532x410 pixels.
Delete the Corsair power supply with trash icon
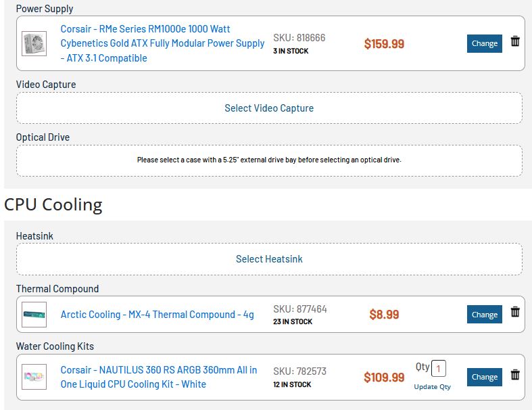(x=515, y=41)
